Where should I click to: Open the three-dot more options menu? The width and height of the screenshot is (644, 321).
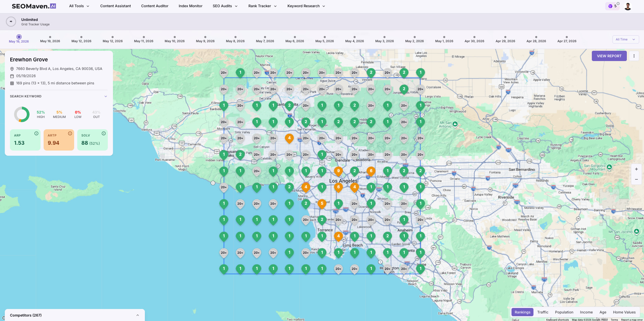(634, 56)
